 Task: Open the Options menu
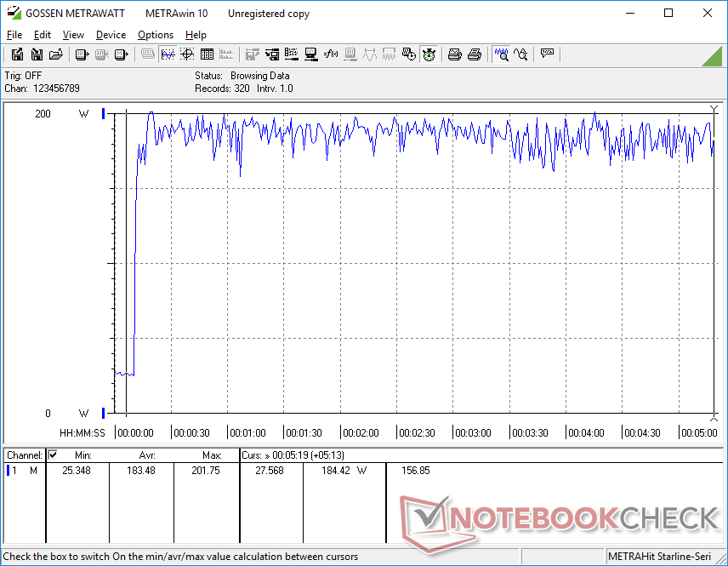pyautogui.click(x=156, y=35)
